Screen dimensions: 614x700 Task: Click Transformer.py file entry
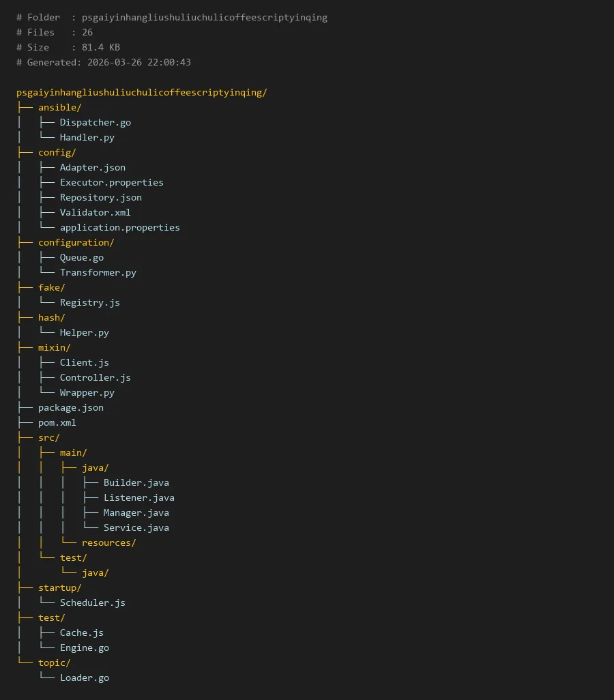pos(98,272)
